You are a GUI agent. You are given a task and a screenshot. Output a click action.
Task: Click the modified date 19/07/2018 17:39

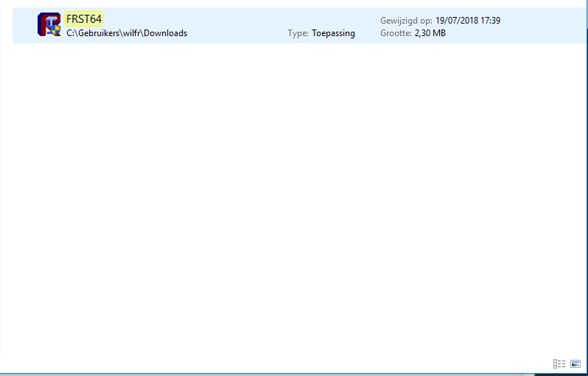click(468, 20)
